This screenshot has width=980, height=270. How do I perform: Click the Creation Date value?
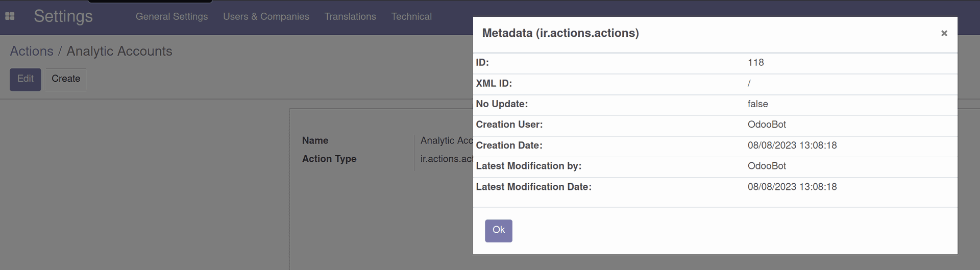[x=792, y=145]
